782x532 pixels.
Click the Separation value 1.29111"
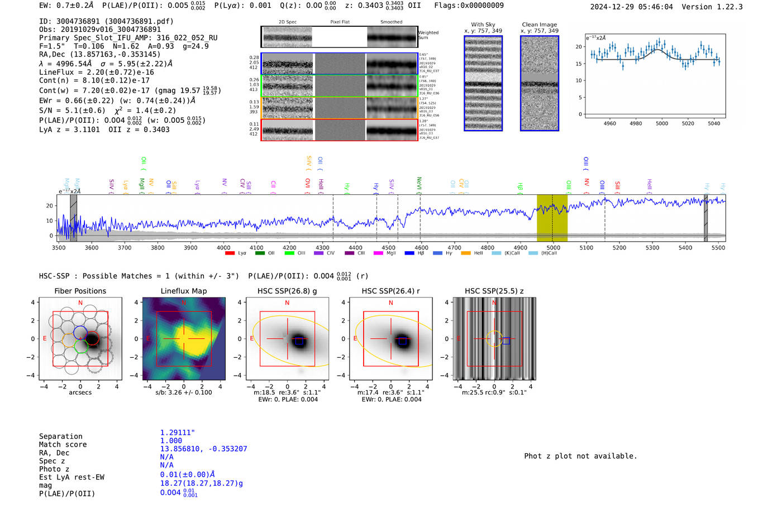[178, 433]
